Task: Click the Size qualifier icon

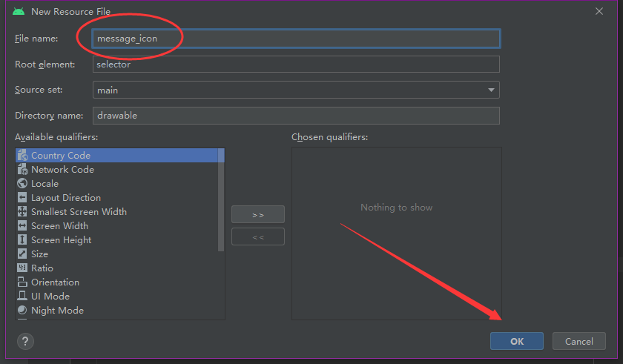Action: pyautogui.click(x=22, y=254)
